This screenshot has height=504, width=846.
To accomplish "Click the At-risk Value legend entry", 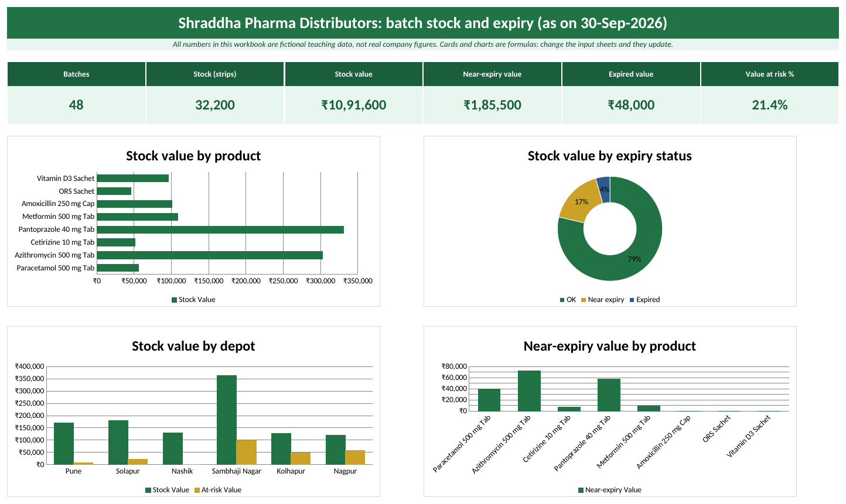I will point(217,490).
